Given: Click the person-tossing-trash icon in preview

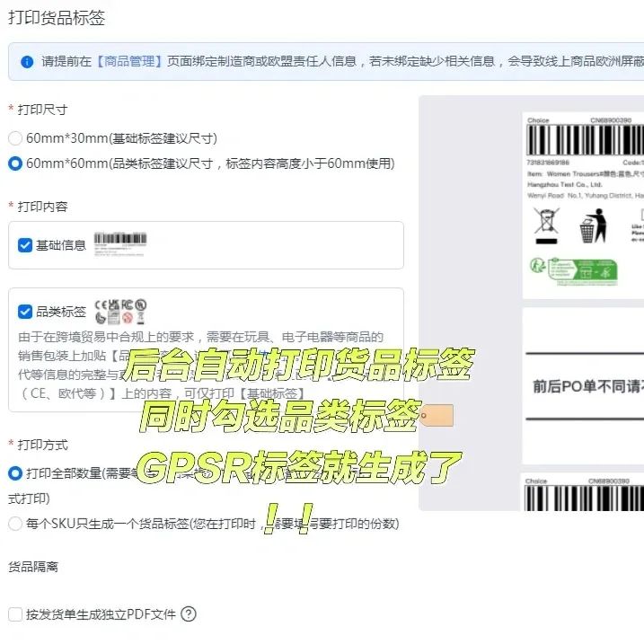Looking at the screenshot, I should click(x=593, y=225).
